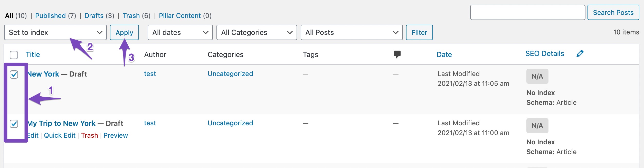
Task: Click the Search Posts button
Action: tap(613, 12)
